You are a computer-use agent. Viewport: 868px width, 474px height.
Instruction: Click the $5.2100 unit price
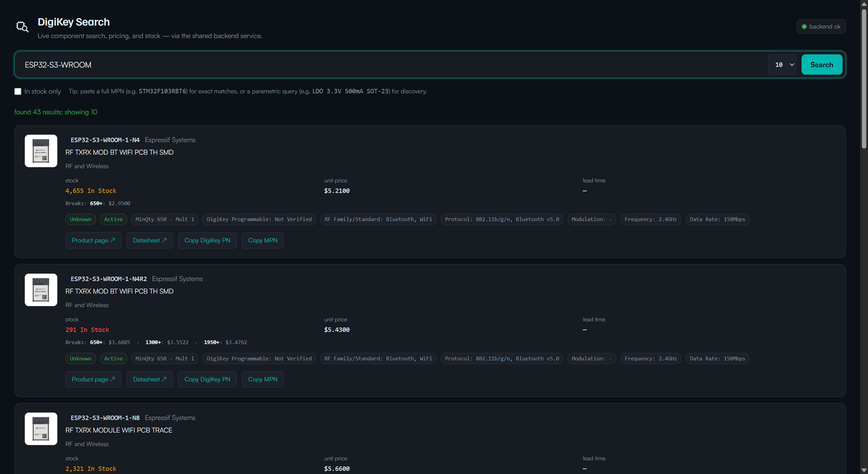337,191
